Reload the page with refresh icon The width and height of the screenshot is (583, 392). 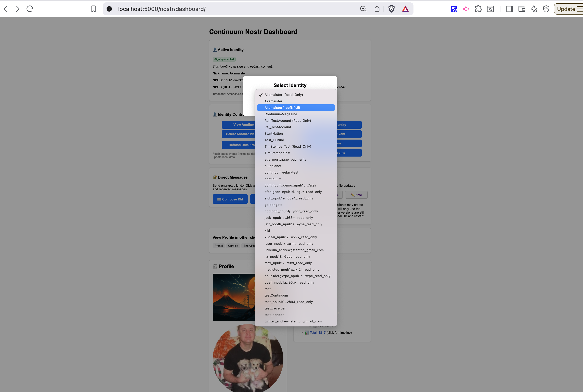30,9
